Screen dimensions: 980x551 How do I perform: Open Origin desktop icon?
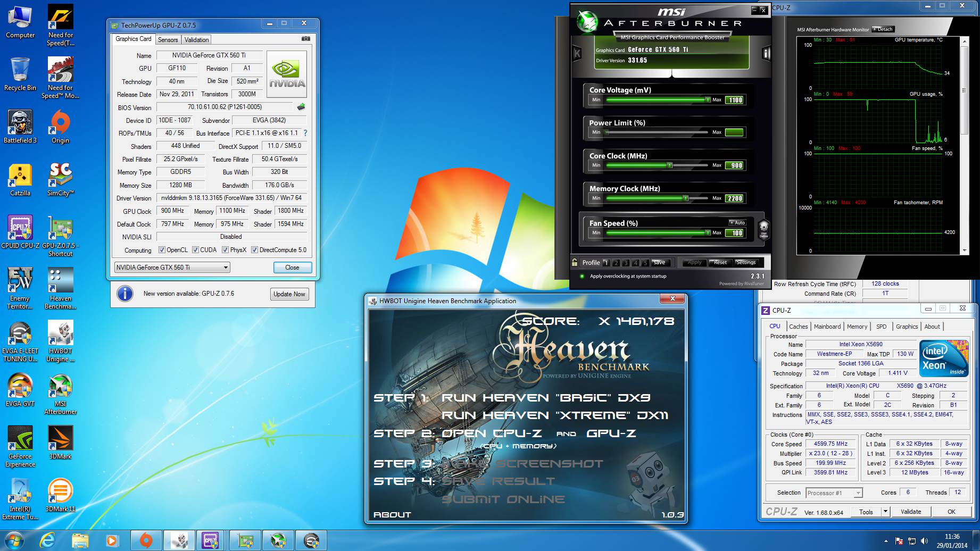(x=60, y=127)
